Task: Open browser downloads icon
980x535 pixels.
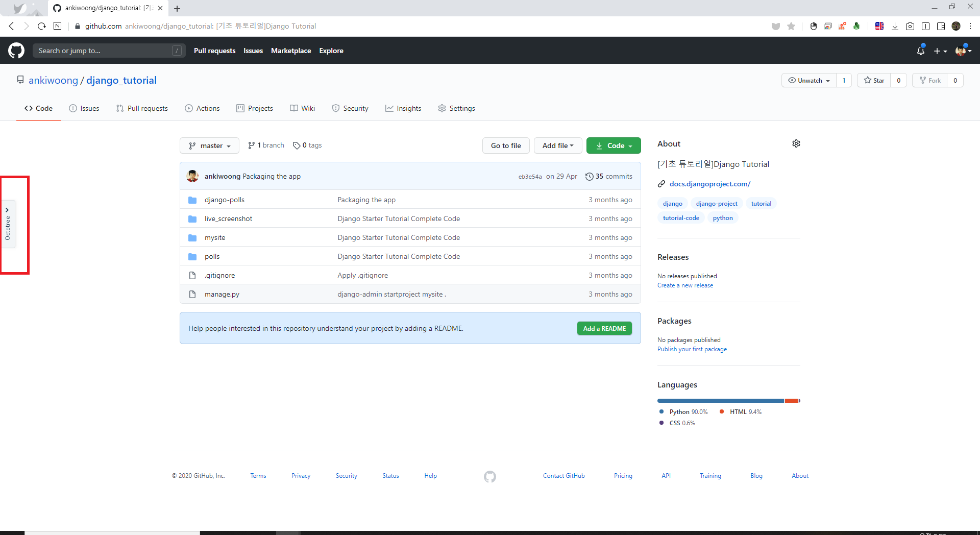Action: click(895, 26)
